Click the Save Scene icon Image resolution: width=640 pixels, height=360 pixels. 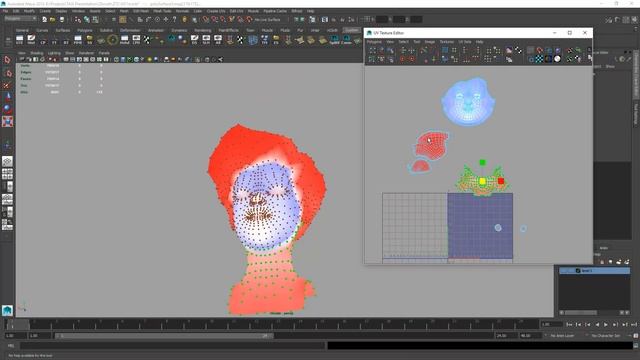(x=62, y=19)
